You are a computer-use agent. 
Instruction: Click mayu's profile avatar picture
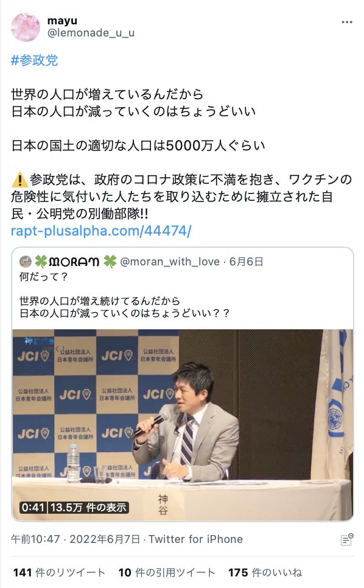pos(25,27)
